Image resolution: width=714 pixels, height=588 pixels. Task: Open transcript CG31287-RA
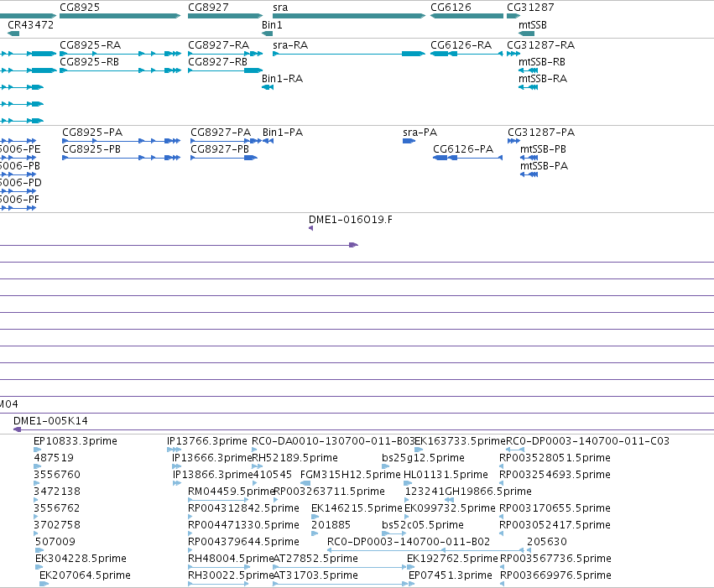click(x=541, y=45)
